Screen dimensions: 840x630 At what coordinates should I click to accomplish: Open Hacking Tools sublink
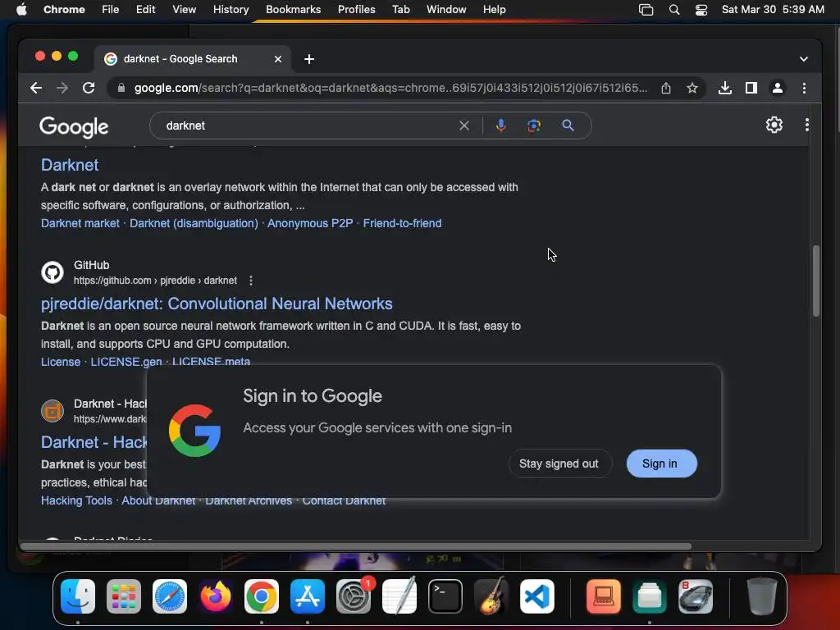click(x=76, y=500)
